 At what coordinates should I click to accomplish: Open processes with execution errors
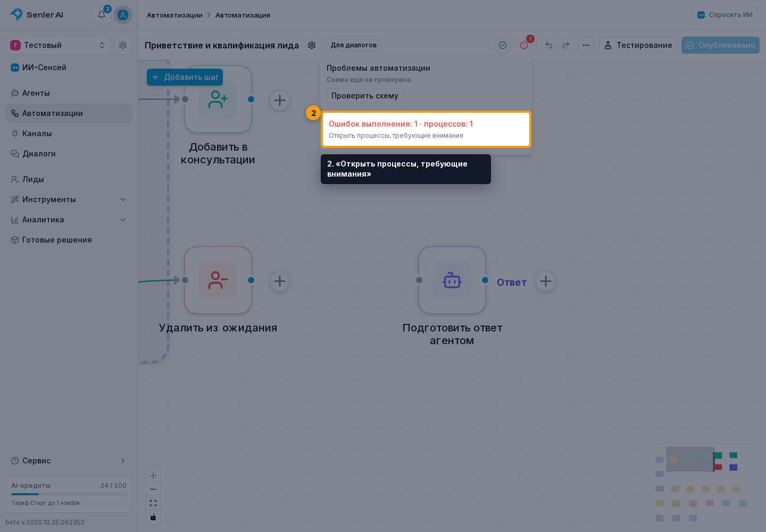point(426,129)
